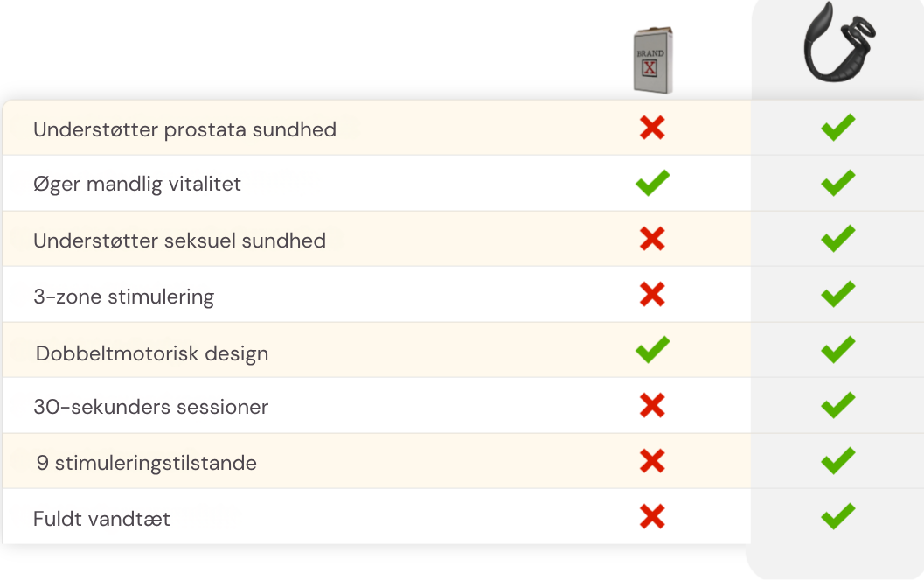Click product green check for 3-zone stimulering

(x=838, y=294)
